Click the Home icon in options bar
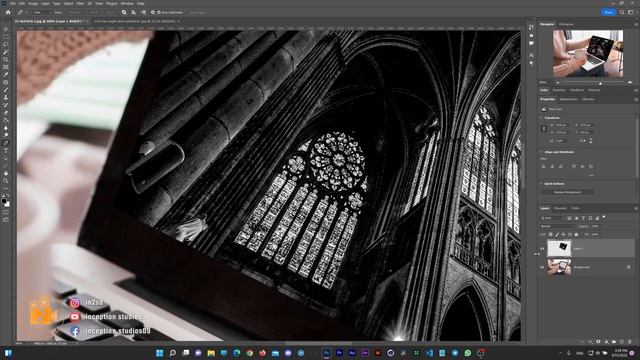The width and height of the screenshot is (640, 360). point(8,13)
